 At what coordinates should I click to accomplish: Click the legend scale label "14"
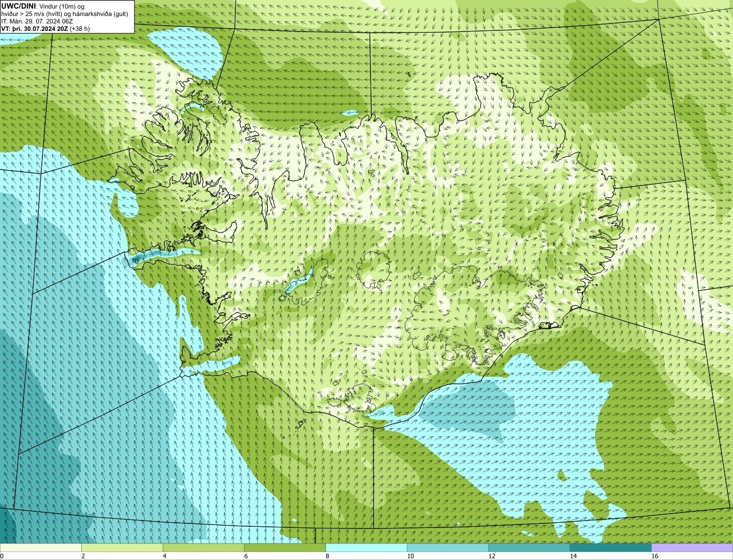(x=573, y=556)
